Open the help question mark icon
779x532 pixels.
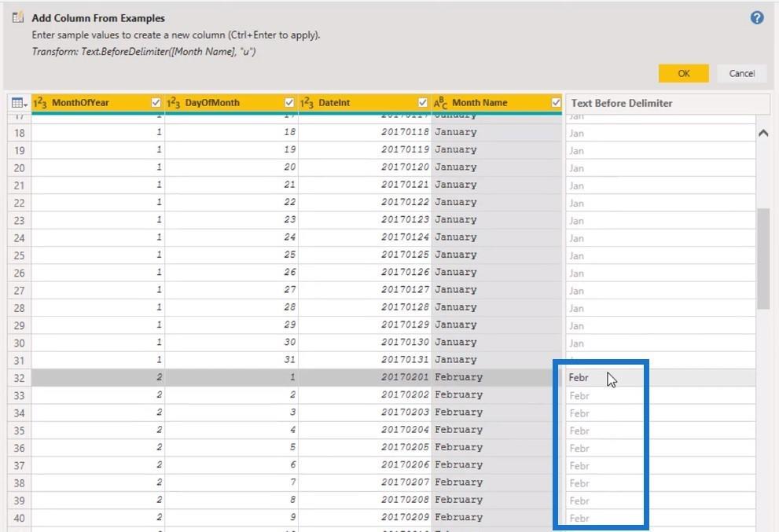(757, 18)
